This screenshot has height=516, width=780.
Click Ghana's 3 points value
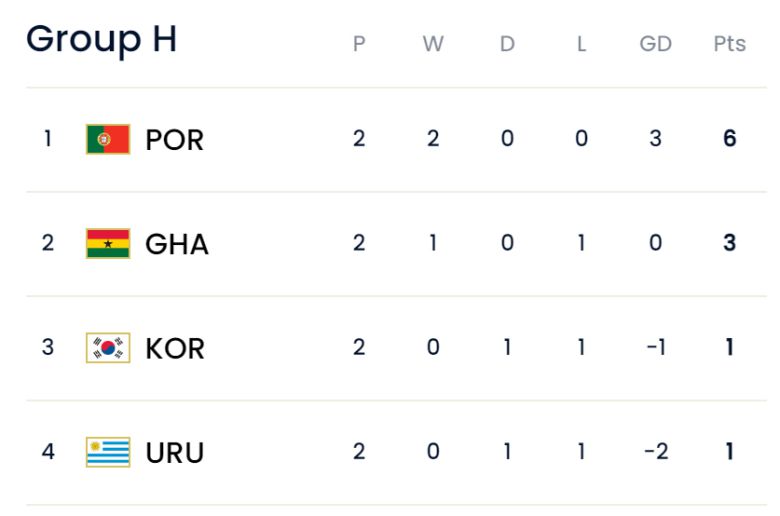pyautogui.click(x=729, y=243)
